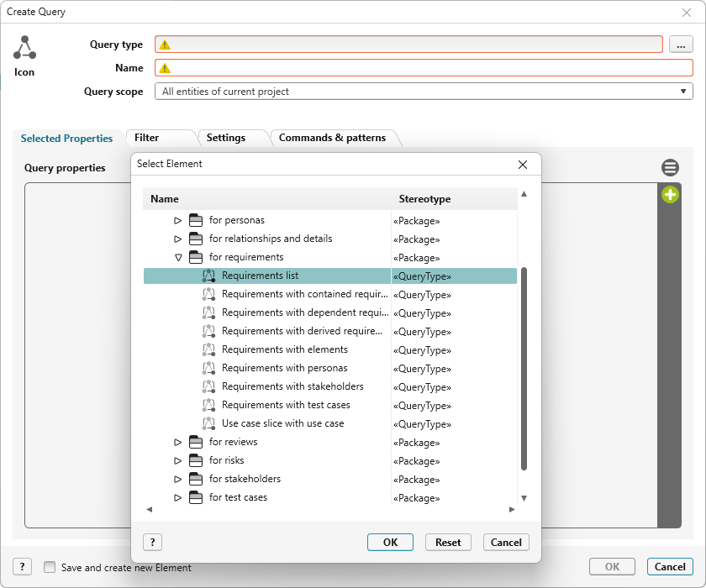Click the scroll left arrow in element list
The height and width of the screenshot is (588, 706).
click(150, 509)
